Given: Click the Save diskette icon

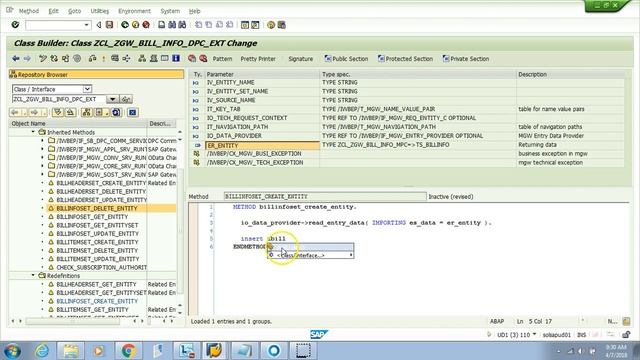Looking at the screenshot, I should tap(109, 25).
